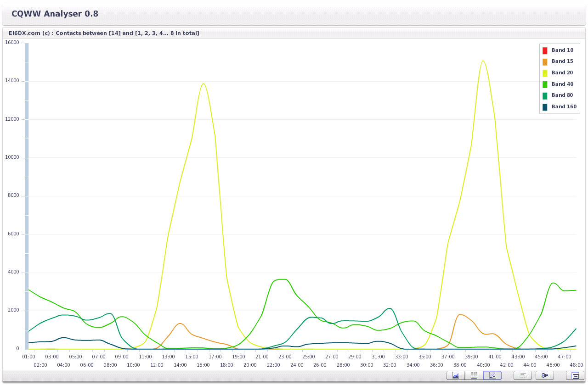The width and height of the screenshot is (588, 385).
Task: Click the Band 160 legend label
Action: click(x=564, y=106)
